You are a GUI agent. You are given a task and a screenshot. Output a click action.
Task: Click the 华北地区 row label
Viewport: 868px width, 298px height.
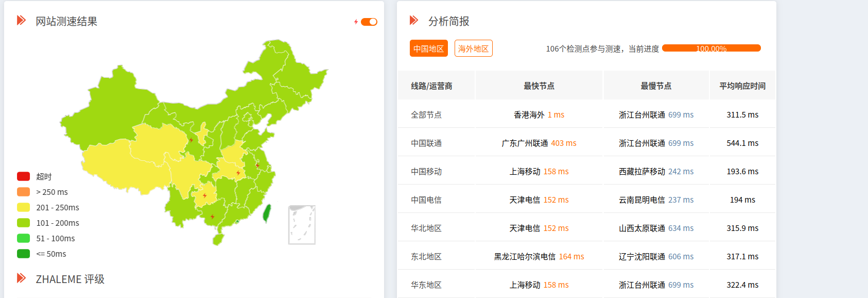(x=426, y=228)
